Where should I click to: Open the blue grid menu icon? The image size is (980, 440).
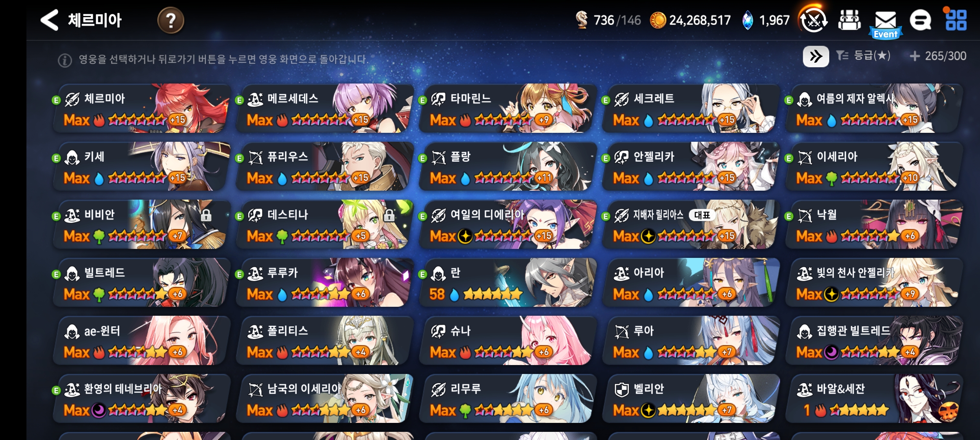click(956, 20)
